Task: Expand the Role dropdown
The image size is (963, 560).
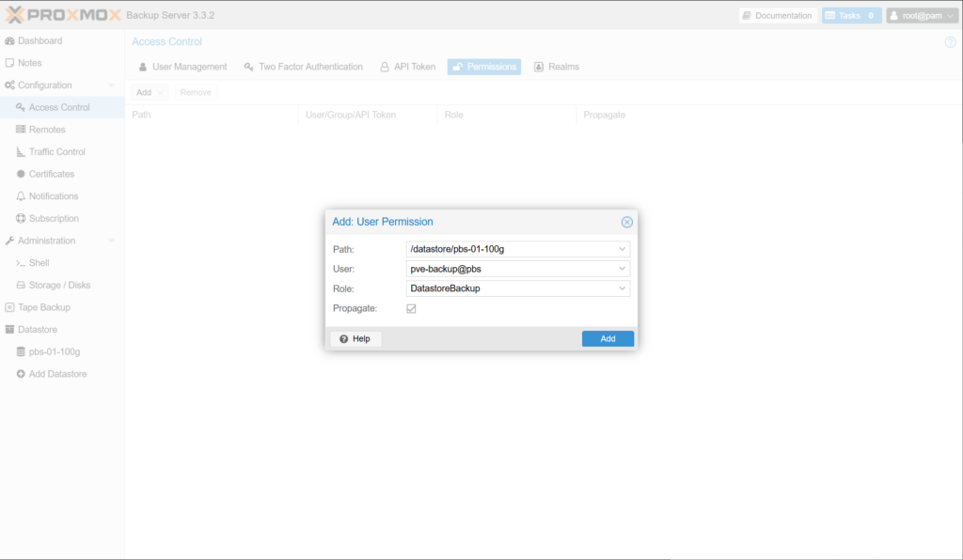Action: click(622, 288)
